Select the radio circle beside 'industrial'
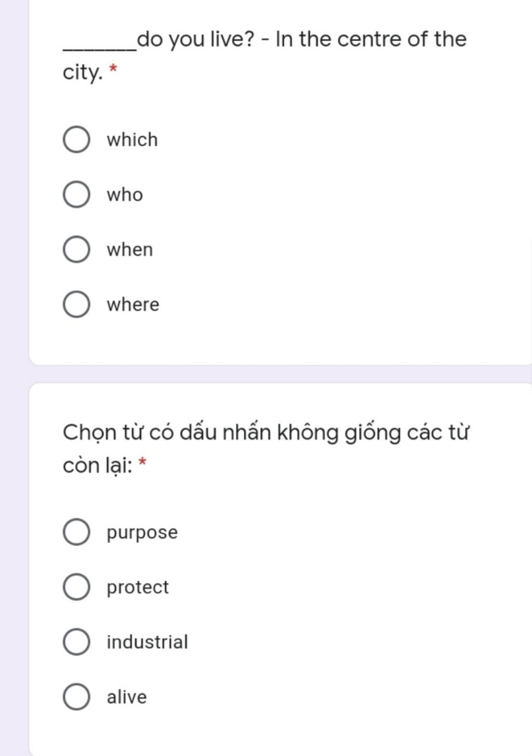The image size is (532, 756). pyautogui.click(x=76, y=642)
